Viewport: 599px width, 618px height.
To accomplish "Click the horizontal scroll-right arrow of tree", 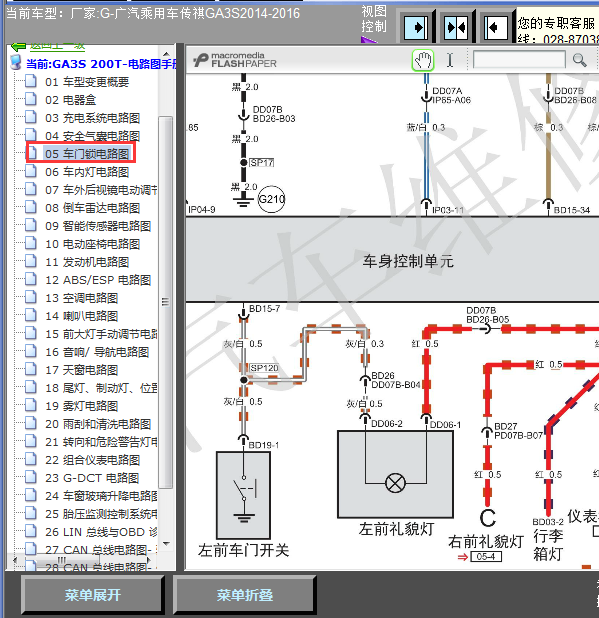I will (x=149, y=560).
